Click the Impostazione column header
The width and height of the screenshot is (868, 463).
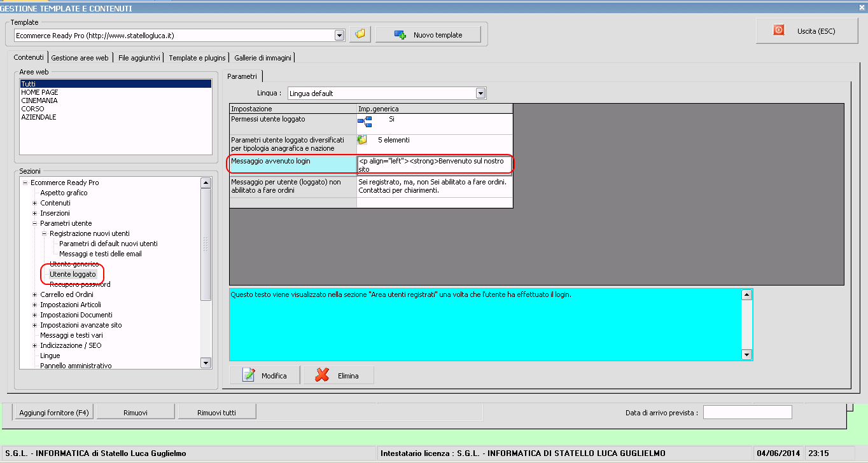pyautogui.click(x=293, y=109)
